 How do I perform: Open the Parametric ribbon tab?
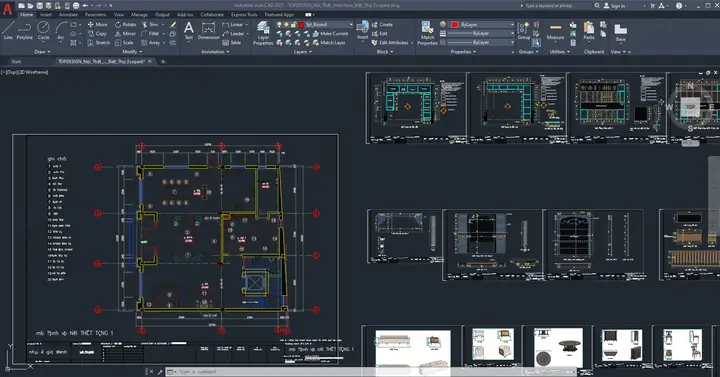pos(96,15)
